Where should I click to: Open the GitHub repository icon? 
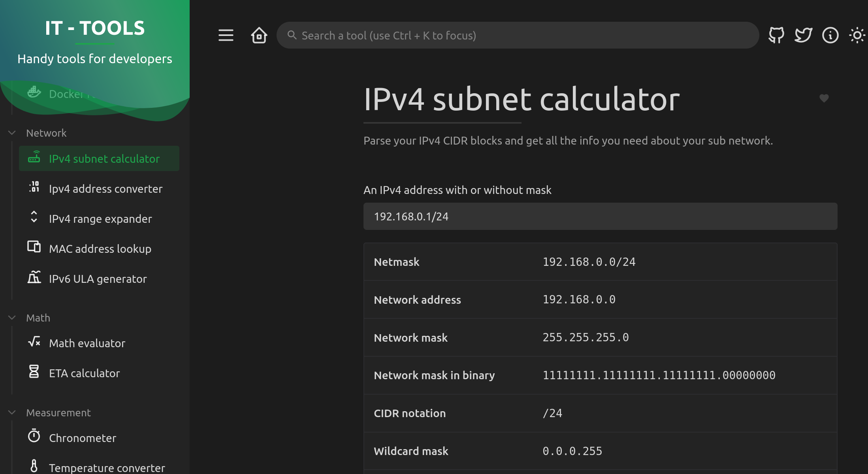776,35
